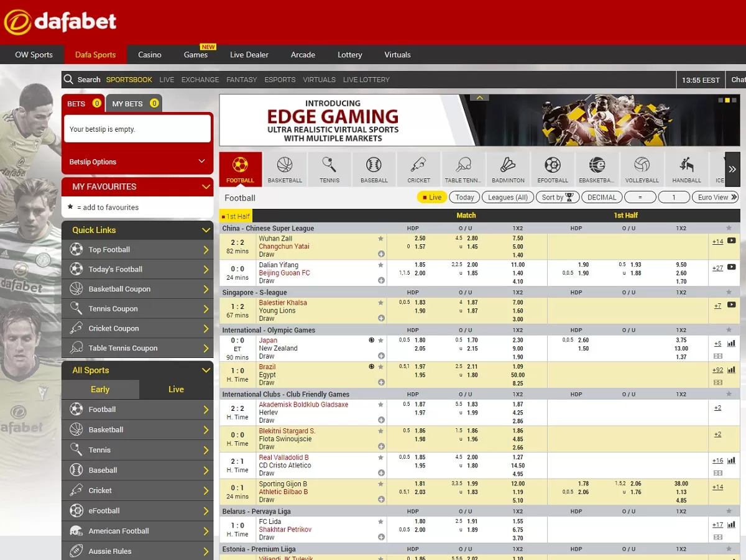Click the Edge Gaming banner
This screenshot has width=746, height=560.
479,120
